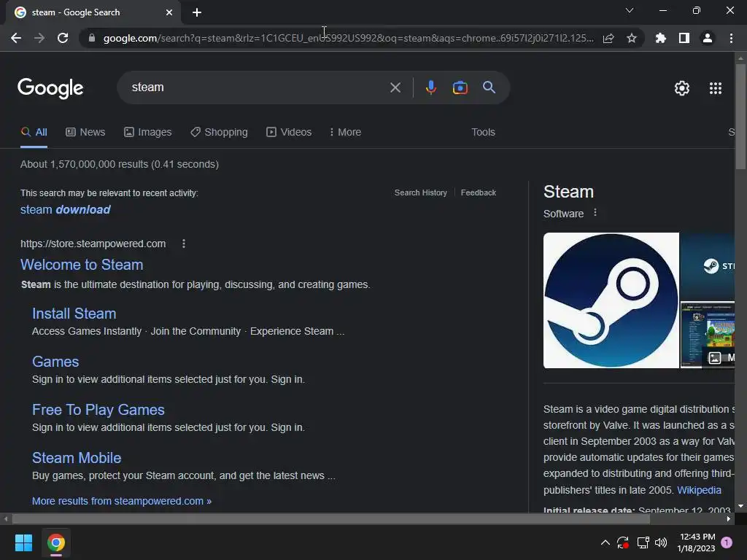Open the Chrome three-dot menu
This screenshot has width=747, height=560.
pyautogui.click(x=731, y=38)
